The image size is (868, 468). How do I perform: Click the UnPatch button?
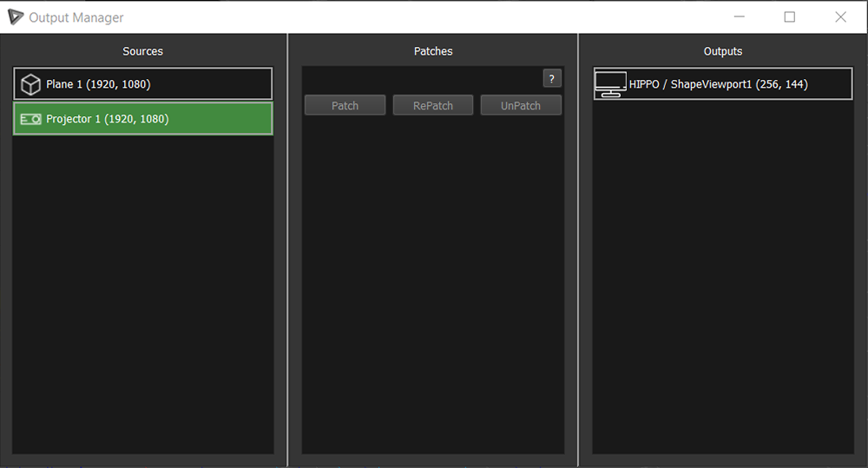[x=521, y=105]
